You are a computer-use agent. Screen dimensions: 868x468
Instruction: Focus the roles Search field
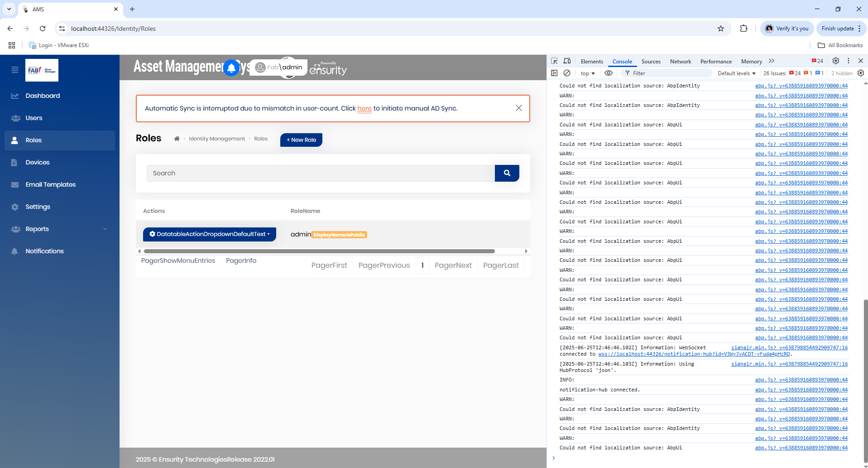tap(321, 173)
